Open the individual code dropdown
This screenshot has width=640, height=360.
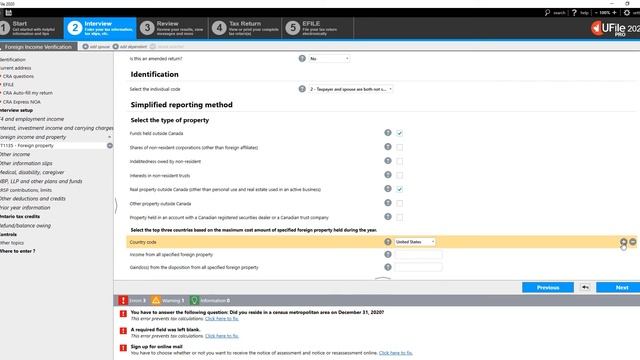coord(351,89)
